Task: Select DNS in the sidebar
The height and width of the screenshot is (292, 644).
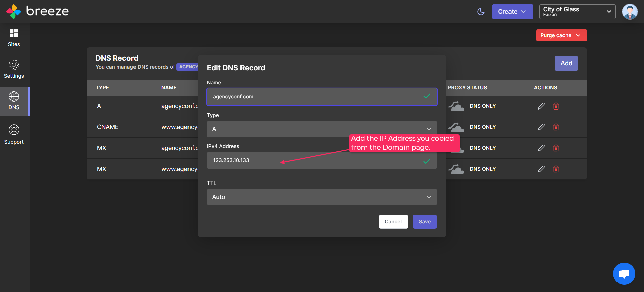Action: pos(14,101)
